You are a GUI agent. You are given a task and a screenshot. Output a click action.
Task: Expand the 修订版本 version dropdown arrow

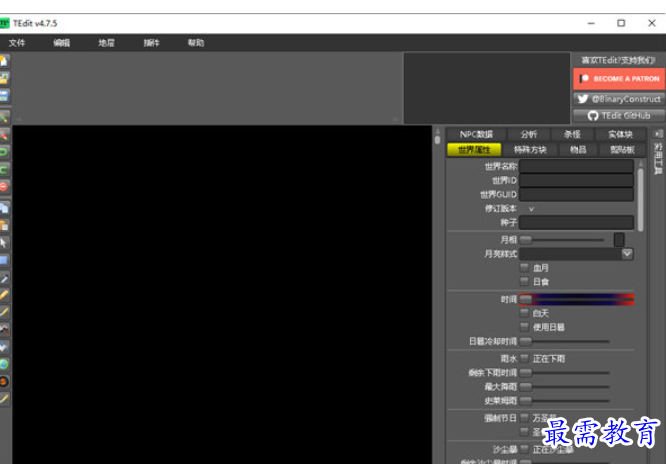coord(531,209)
